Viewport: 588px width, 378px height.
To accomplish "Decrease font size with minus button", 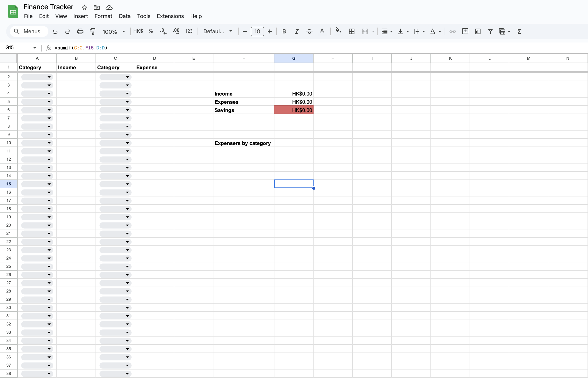I will point(245,31).
